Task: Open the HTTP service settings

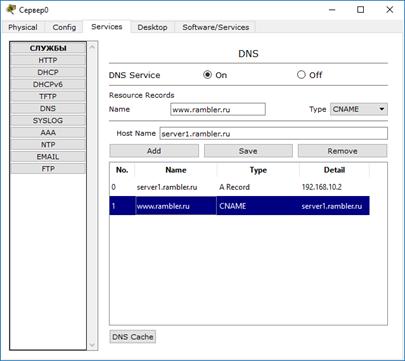Action: click(48, 60)
